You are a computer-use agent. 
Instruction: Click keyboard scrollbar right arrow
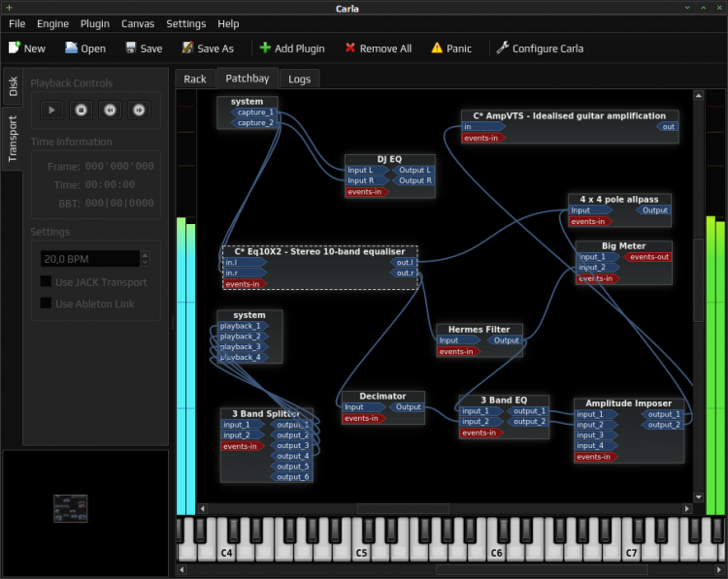tap(719, 569)
